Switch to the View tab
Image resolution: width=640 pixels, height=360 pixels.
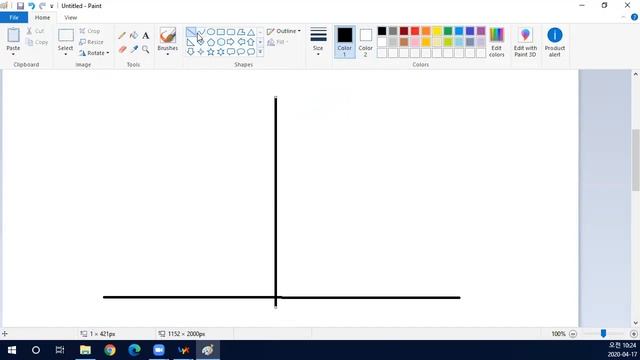[70, 18]
